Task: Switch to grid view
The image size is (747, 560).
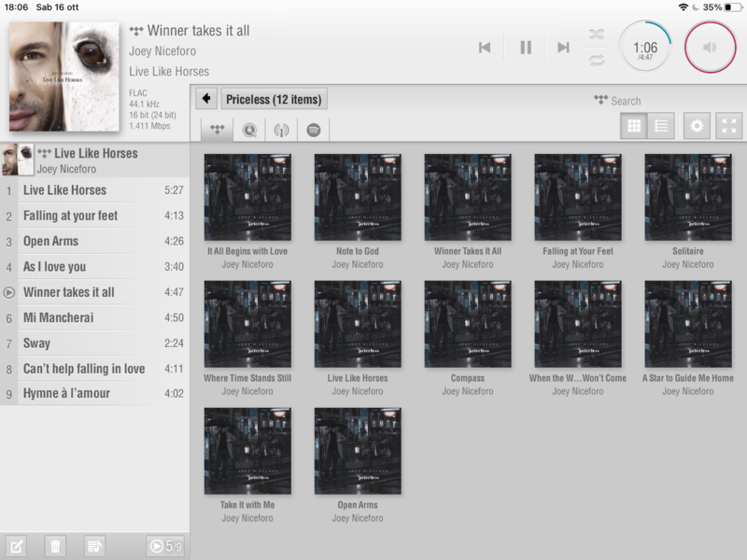Action: click(x=634, y=126)
